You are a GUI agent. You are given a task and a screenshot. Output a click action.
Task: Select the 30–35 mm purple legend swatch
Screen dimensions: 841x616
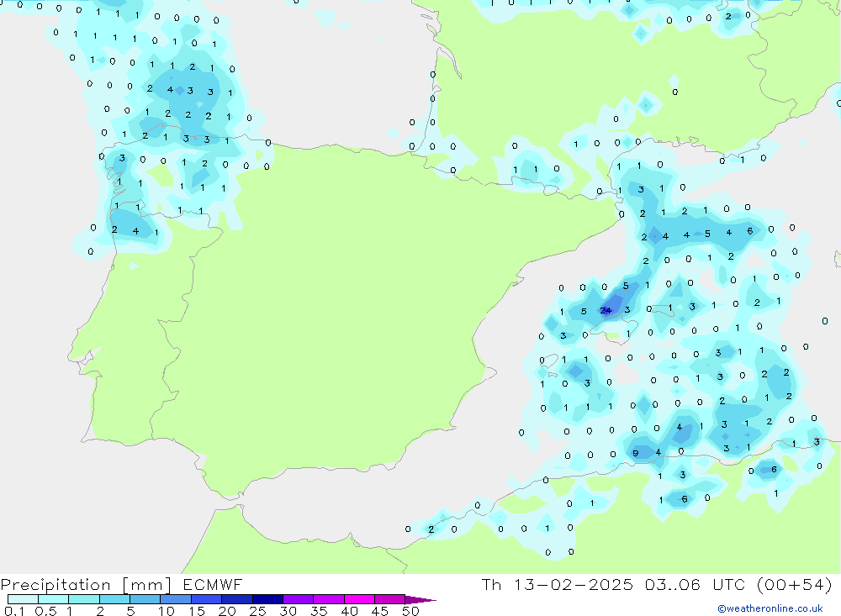pyautogui.click(x=299, y=599)
